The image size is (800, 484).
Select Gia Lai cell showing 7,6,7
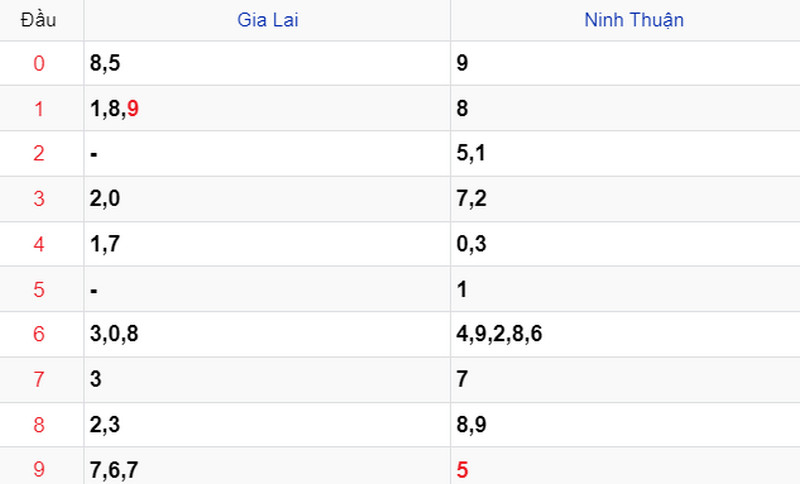point(267,466)
